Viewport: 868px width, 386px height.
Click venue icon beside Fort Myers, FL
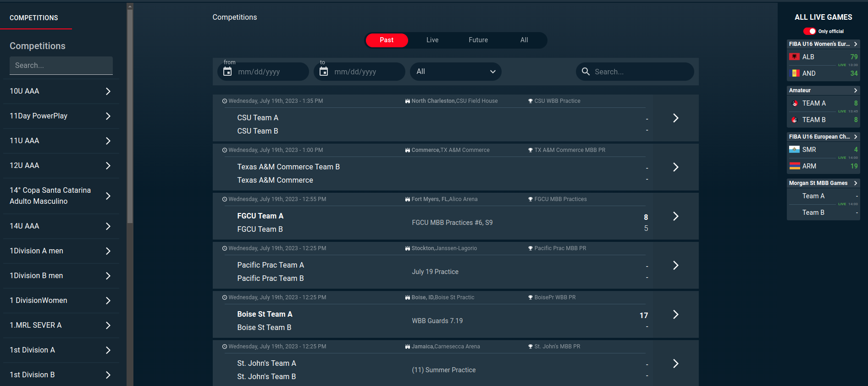[x=408, y=199]
